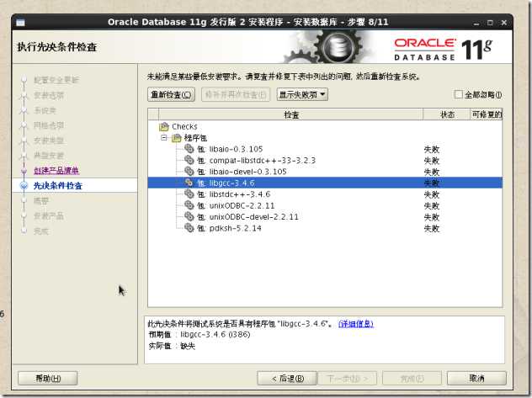Select the row unixODBC-2.2.11
532x398 pixels.
coord(325,205)
